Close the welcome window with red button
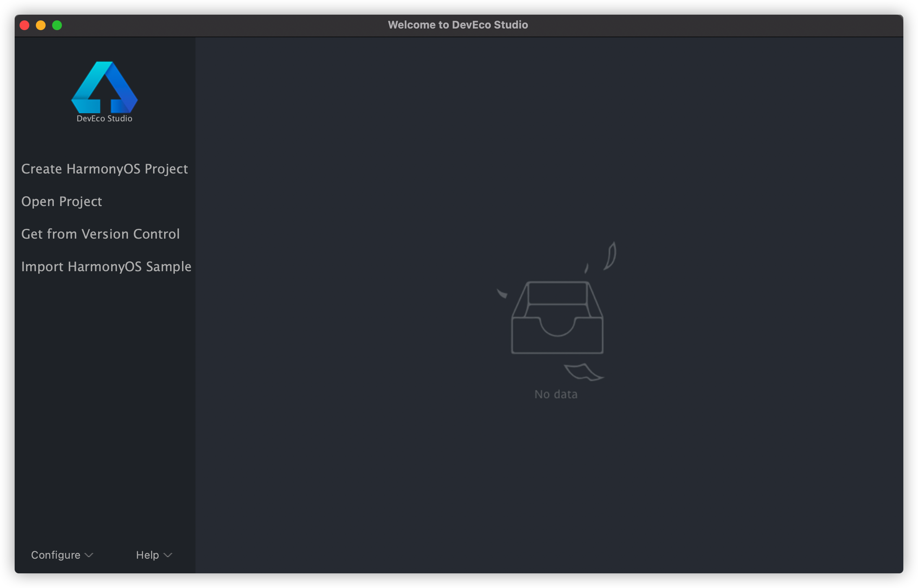The height and width of the screenshot is (588, 918). click(25, 25)
